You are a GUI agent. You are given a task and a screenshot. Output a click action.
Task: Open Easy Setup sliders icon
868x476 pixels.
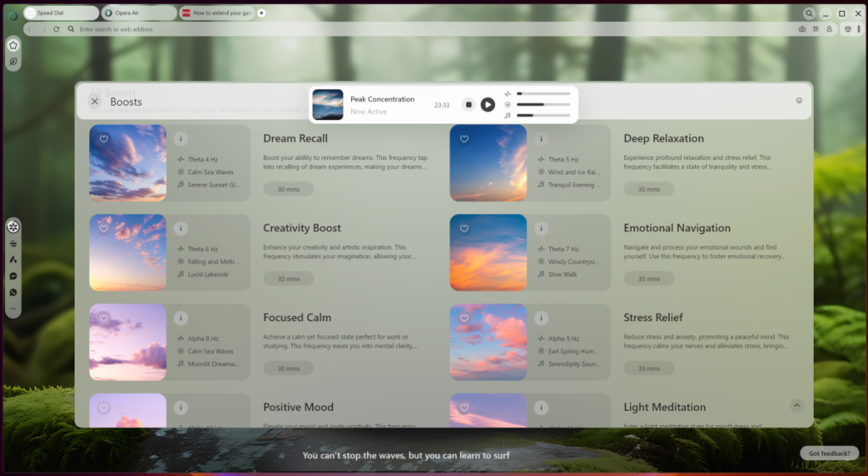815,30
